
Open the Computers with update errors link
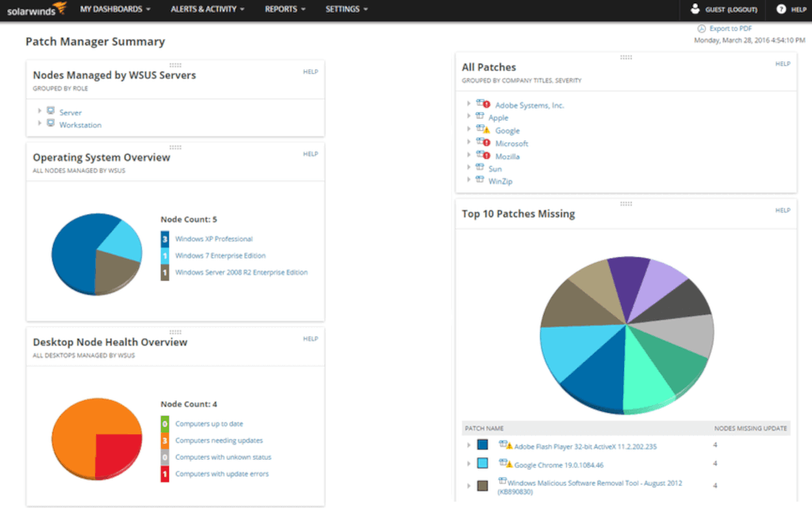click(x=222, y=474)
